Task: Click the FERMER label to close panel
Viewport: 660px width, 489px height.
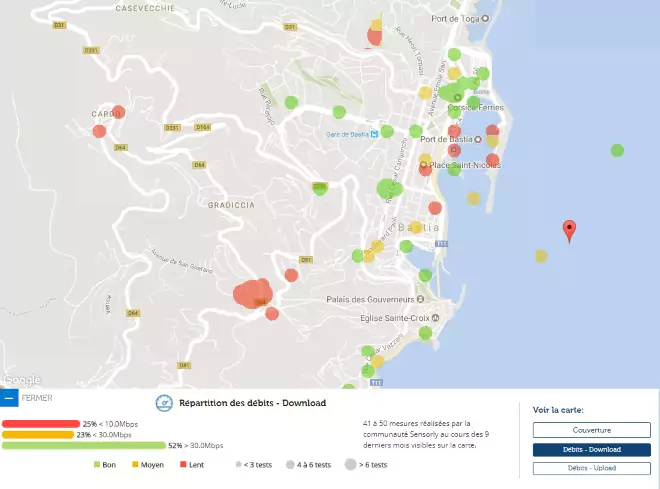Action: pyautogui.click(x=37, y=397)
